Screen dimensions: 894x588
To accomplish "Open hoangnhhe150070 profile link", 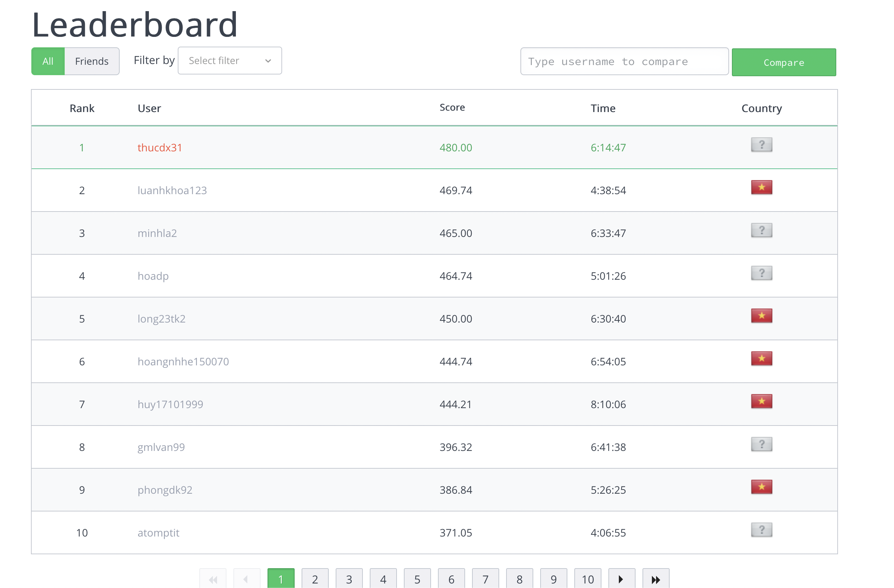I will (x=183, y=361).
